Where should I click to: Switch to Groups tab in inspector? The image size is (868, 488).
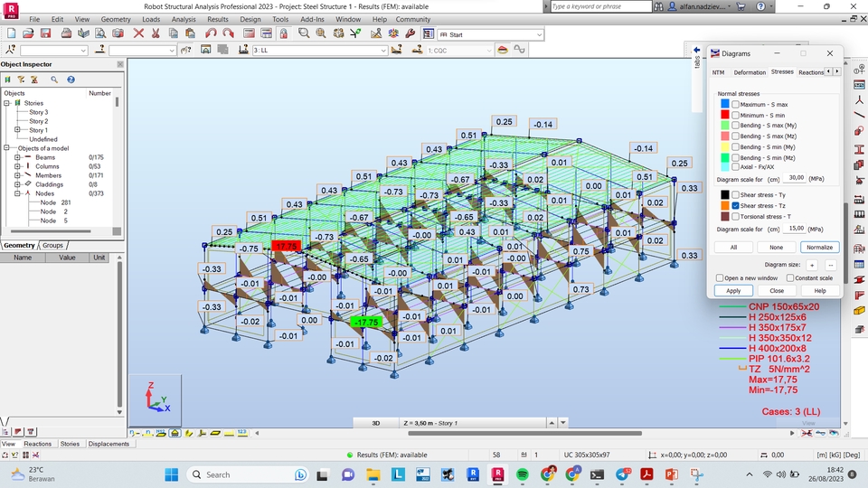[52, 245]
